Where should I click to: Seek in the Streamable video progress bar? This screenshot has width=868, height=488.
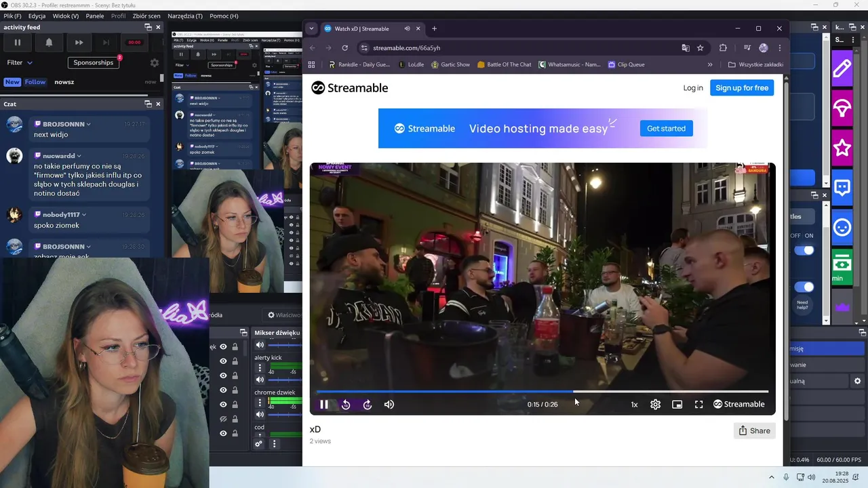coord(542,391)
